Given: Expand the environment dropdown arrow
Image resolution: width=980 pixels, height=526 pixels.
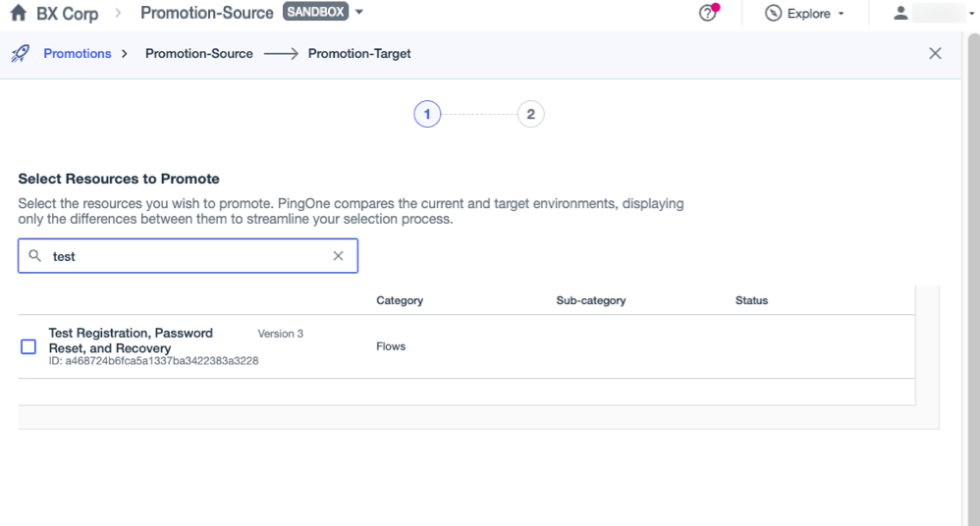Looking at the screenshot, I should tap(359, 12).
